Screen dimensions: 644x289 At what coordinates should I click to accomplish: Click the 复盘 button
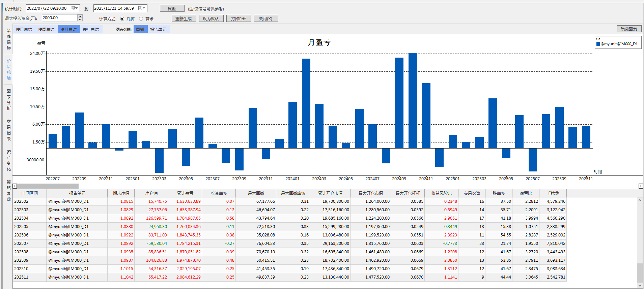[x=172, y=8]
